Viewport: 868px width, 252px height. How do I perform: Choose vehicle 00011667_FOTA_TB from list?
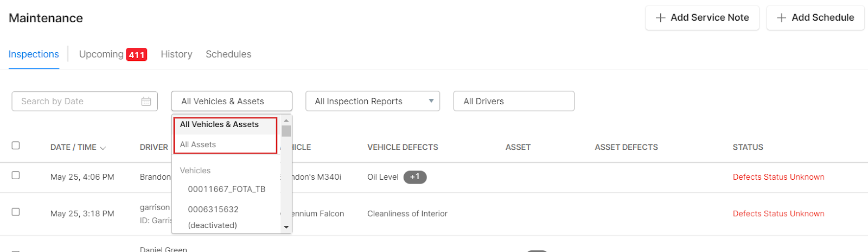[x=227, y=189]
